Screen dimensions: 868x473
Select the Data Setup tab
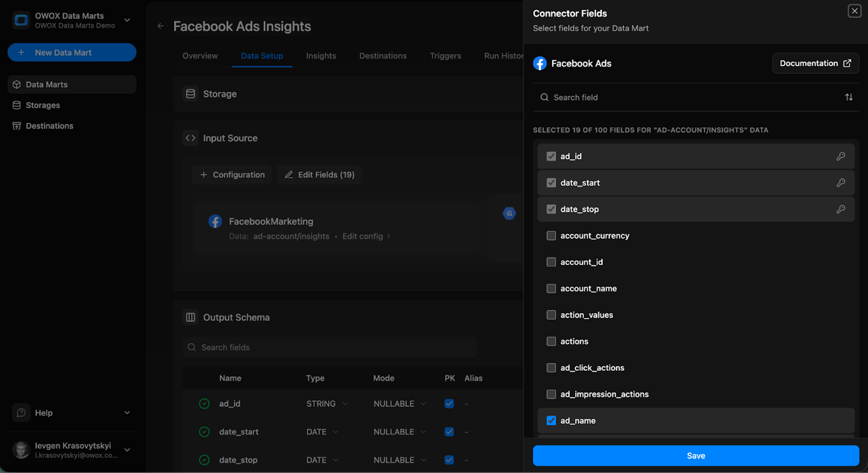262,56
